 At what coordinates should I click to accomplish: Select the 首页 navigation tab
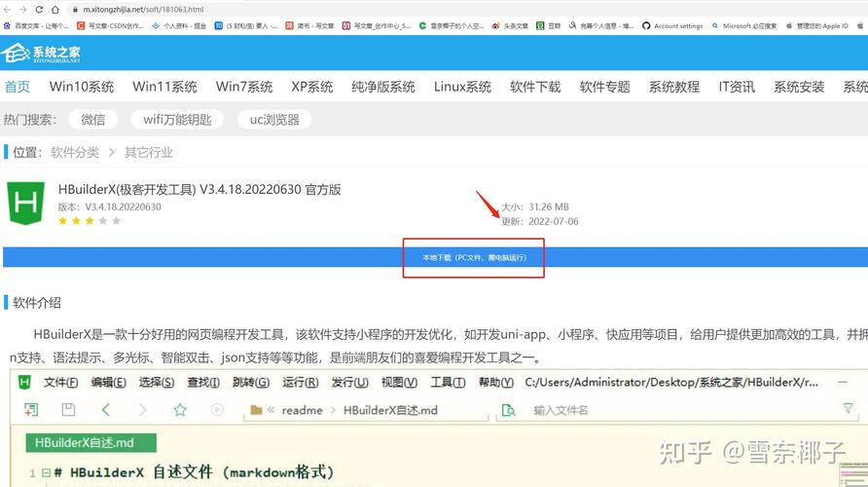click(x=18, y=87)
